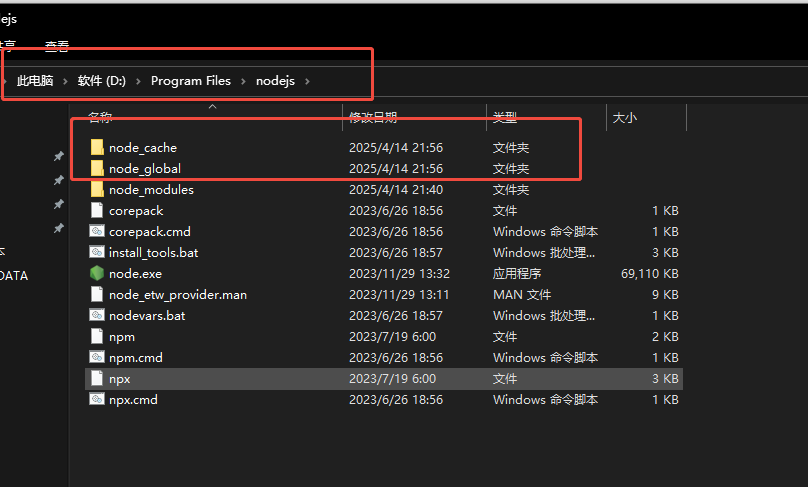Select the npx file name

[x=120, y=379]
